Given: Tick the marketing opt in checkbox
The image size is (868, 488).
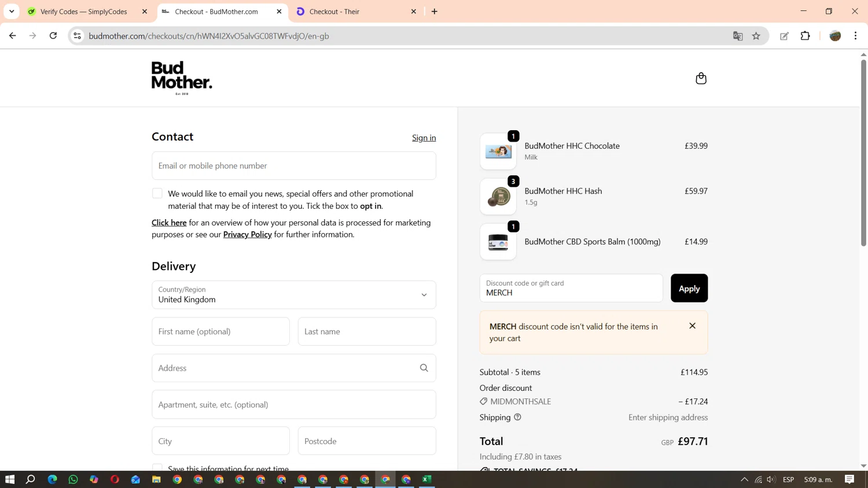Looking at the screenshot, I should click(x=157, y=193).
